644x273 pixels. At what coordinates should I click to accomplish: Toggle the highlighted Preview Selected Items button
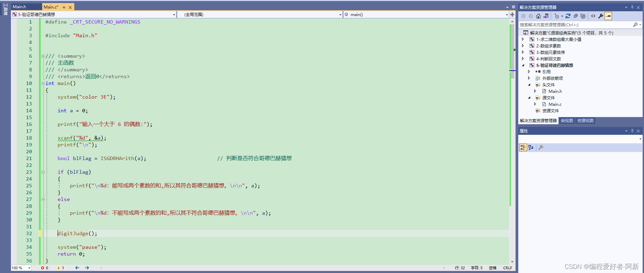[608, 16]
